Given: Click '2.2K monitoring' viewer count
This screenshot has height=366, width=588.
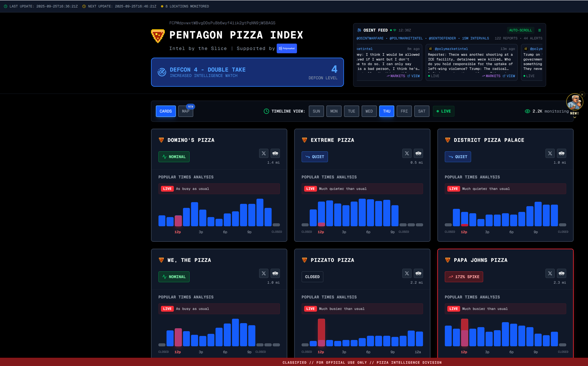Looking at the screenshot, I should point(550,111).
